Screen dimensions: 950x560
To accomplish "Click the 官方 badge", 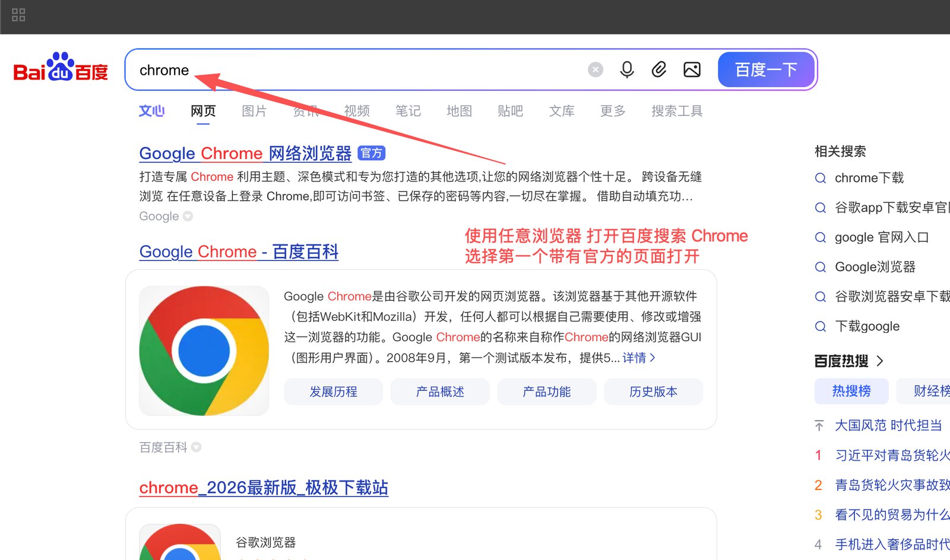I will tap(372, 153).
